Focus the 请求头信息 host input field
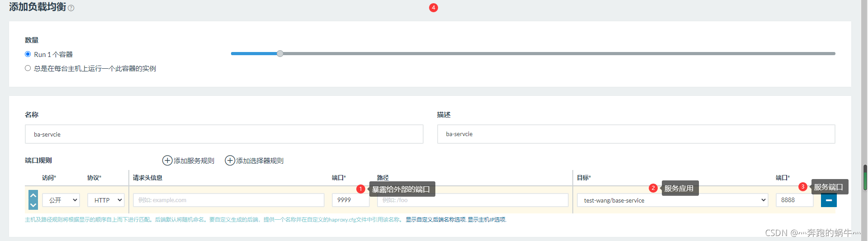Viewport: 868px width, 241px height. 228,200
